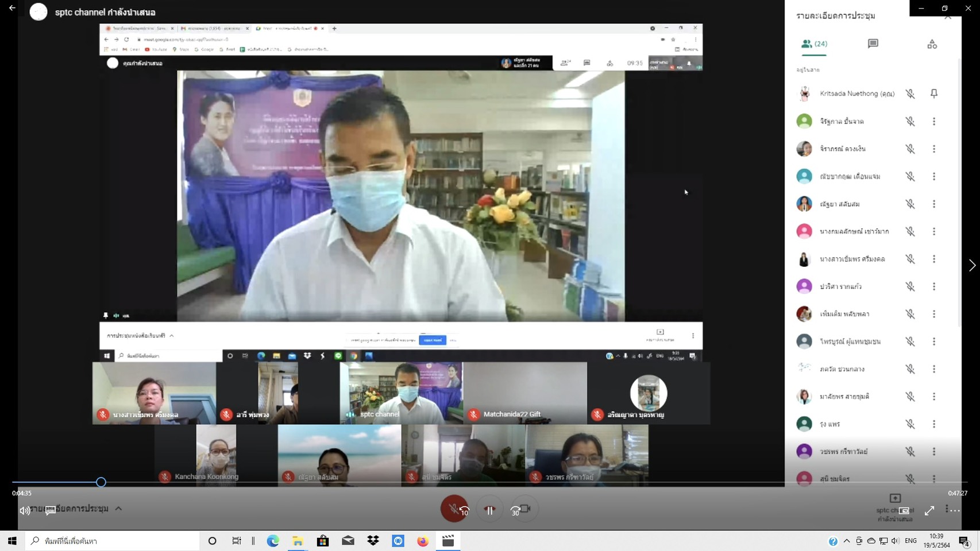Enter fullscreen with the expand arrows icon
Image resolution: width=980 pixels, height=551 pixels.
(929, 510)
